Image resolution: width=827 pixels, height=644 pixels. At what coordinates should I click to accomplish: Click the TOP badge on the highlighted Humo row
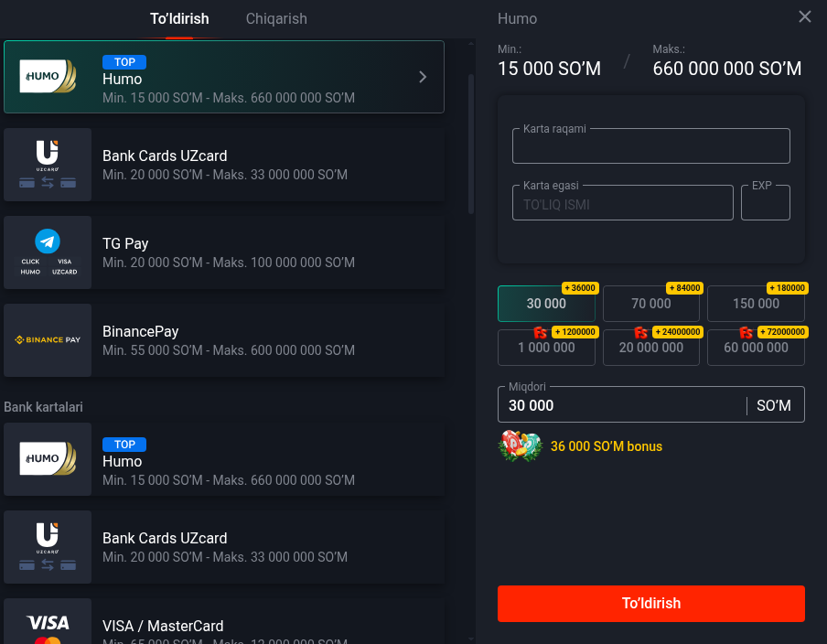[124, 62]
